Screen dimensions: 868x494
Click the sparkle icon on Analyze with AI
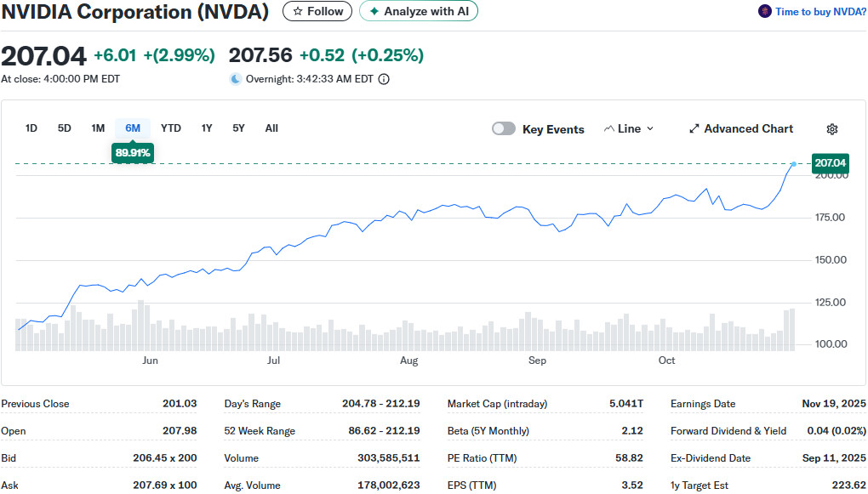(374, 11)
